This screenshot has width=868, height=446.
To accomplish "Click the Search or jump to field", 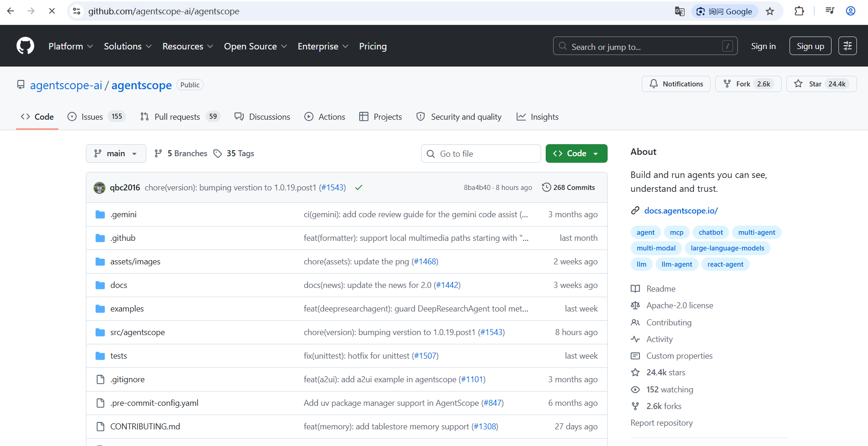I will [x=645, y=46].
